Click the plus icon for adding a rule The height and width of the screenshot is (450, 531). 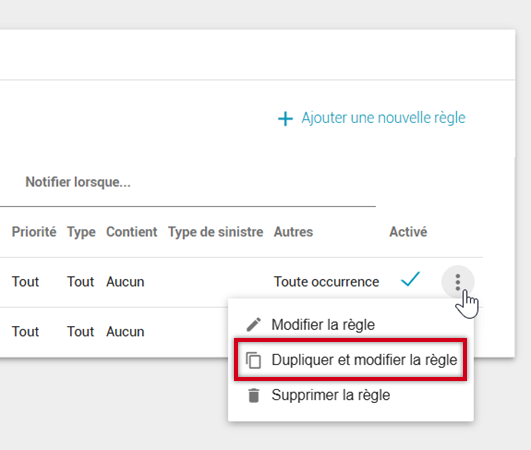[x=285, y=119]
